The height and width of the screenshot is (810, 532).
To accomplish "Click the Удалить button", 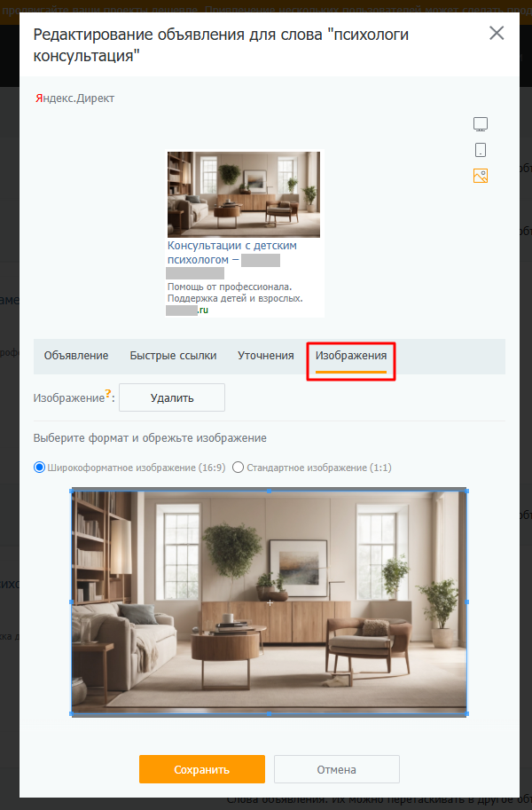I will (x=172, y=397).
